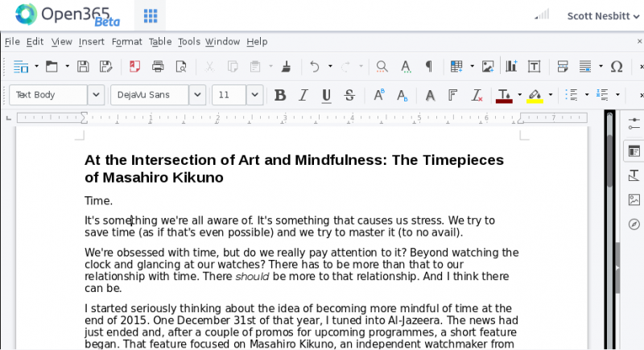Open the Table menu
Screen dimensions: 644x350
point(160,42)
